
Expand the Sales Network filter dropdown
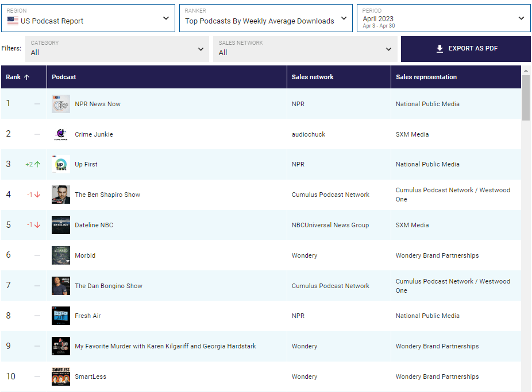[305, 49]
